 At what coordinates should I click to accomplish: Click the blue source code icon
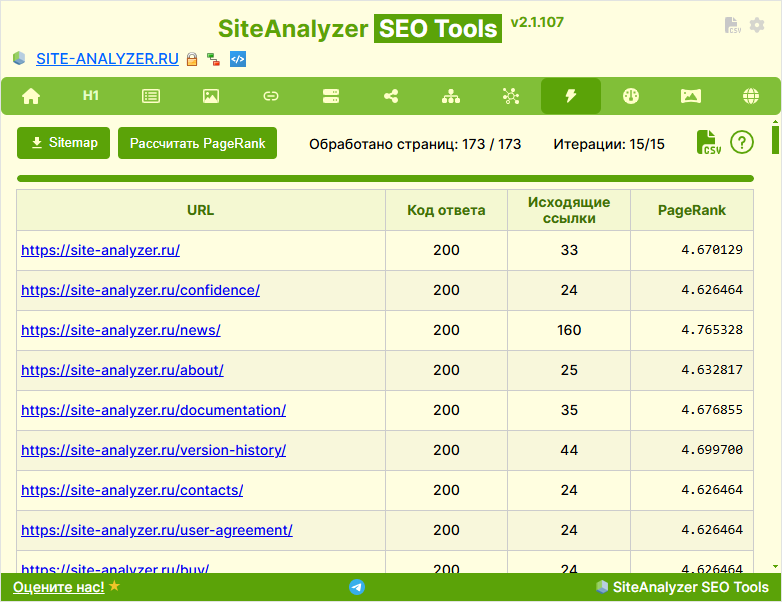237,59
